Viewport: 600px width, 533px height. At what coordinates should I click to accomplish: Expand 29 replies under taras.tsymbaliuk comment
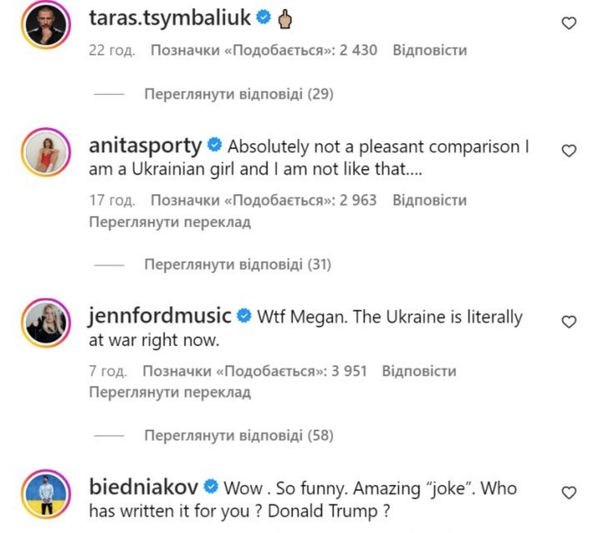tap(237, 95)
